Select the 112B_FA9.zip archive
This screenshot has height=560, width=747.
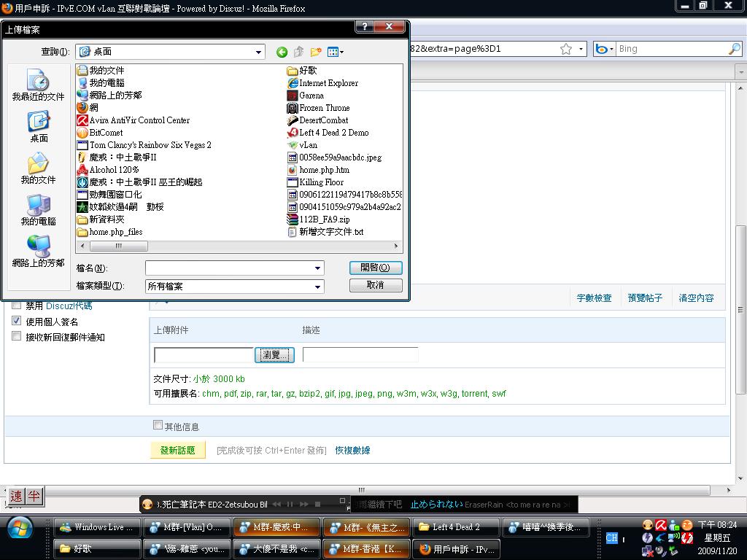pyautogui.click(x=319, y=219)
